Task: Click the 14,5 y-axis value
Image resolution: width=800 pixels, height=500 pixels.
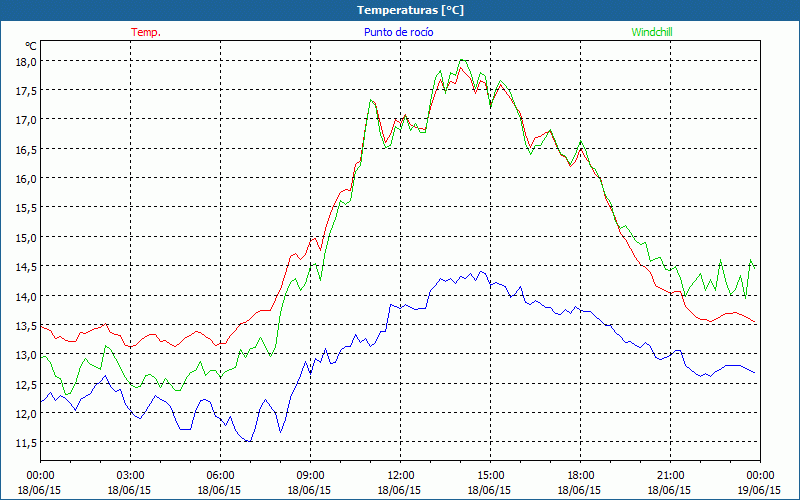Action: pyautogui.click(x=27, y=266)
